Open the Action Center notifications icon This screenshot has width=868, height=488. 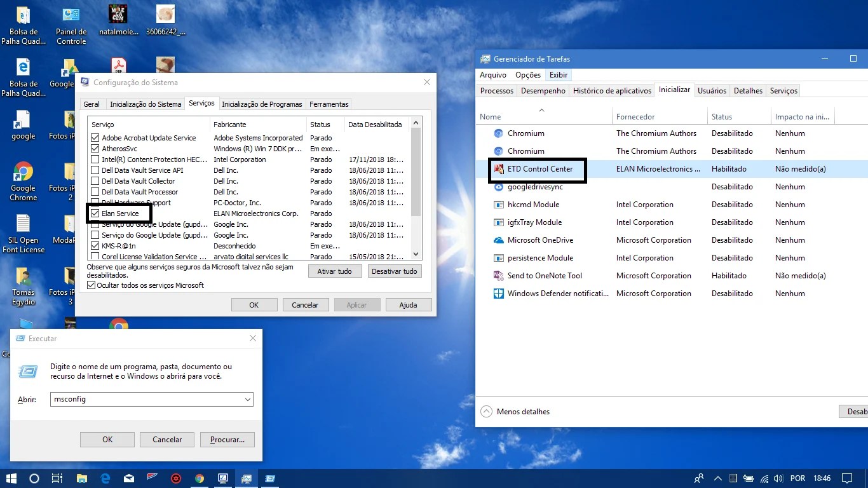pyautogui.click(x=846, y=478)
